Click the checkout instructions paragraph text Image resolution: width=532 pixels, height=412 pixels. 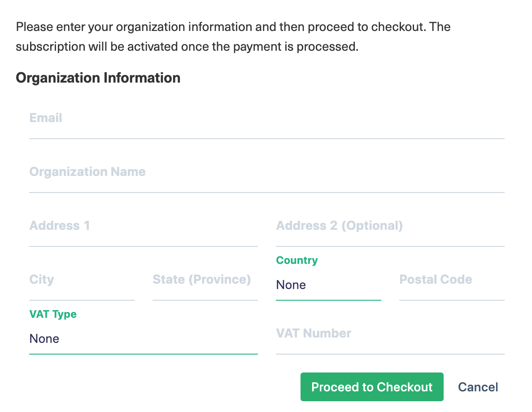coord(233,37)
